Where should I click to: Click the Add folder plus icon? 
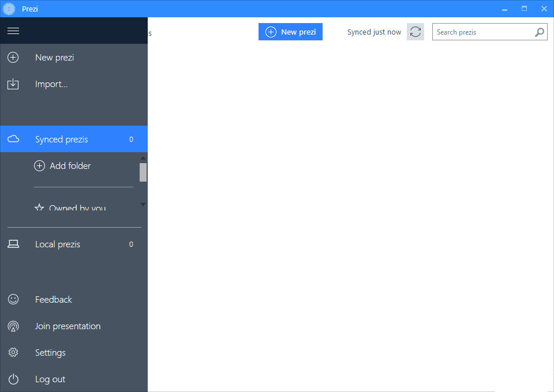[40, 166]
